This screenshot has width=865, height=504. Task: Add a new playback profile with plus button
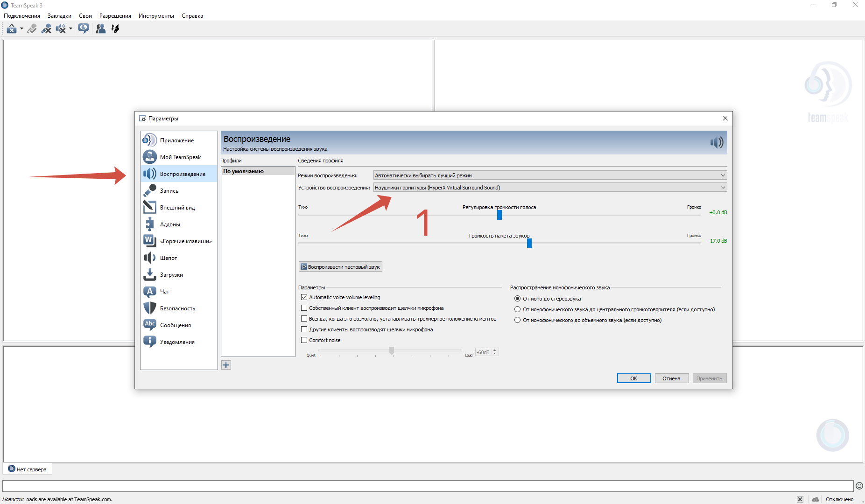(x=226, y=365)
